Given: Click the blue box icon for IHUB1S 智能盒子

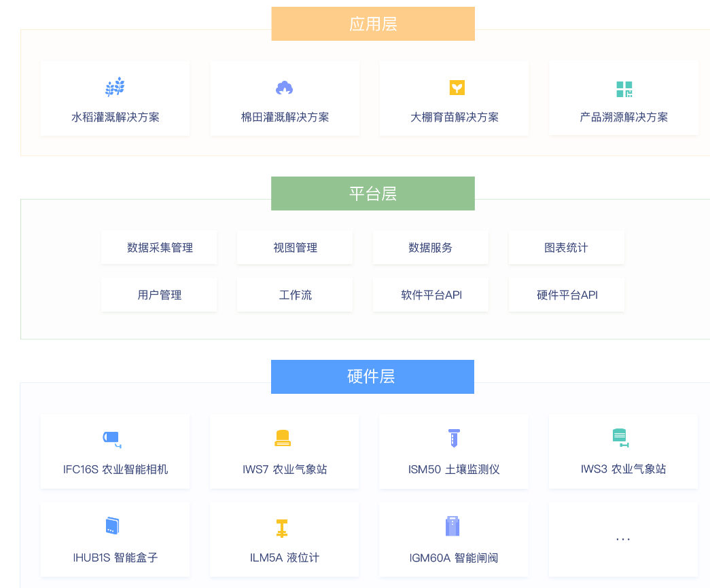Looking at the screenshot, I should 112,526.
